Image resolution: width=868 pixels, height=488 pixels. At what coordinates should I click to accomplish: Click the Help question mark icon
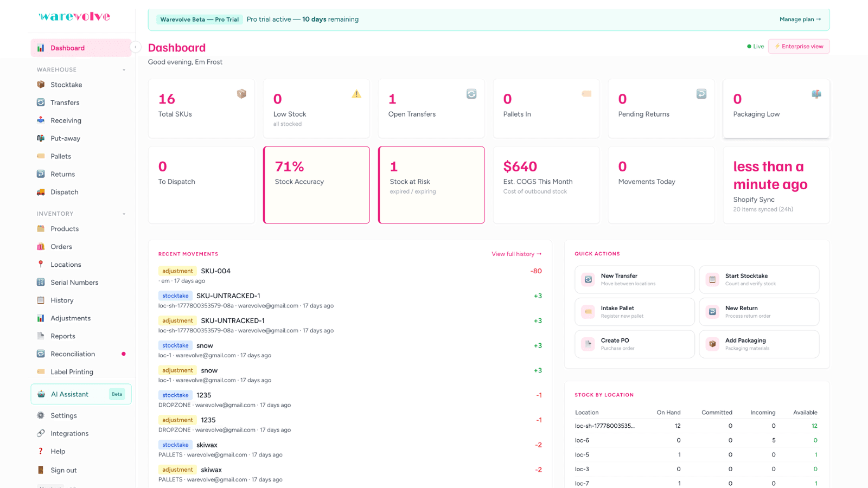pos(41,451)
